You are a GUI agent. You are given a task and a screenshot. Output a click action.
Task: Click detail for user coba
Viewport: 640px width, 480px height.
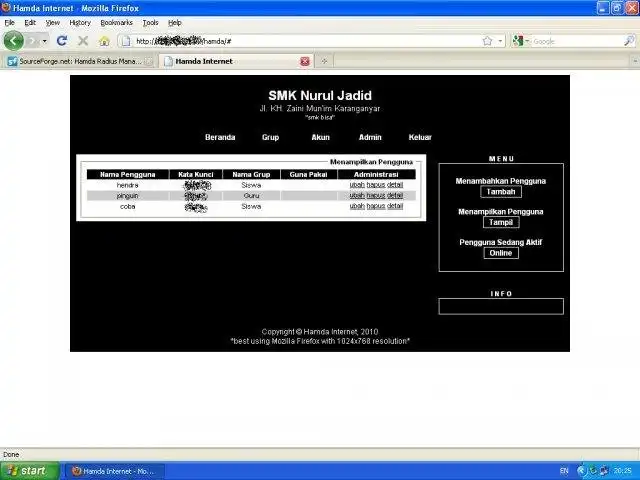395,207
